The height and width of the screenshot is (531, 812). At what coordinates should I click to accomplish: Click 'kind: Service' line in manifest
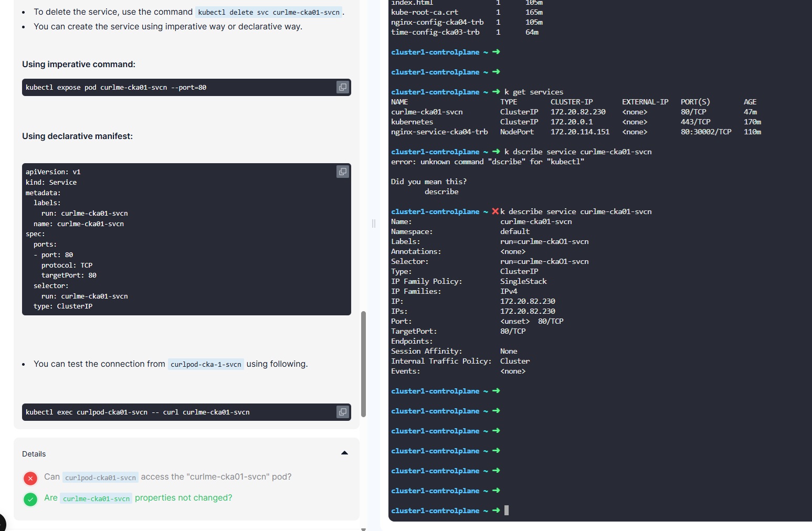click(51, 183)
